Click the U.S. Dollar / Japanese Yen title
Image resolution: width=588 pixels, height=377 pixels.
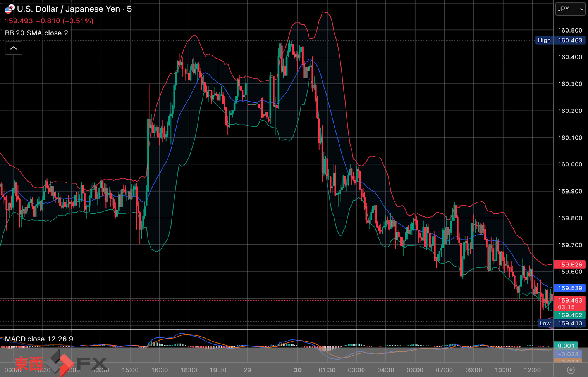[68, 9]
